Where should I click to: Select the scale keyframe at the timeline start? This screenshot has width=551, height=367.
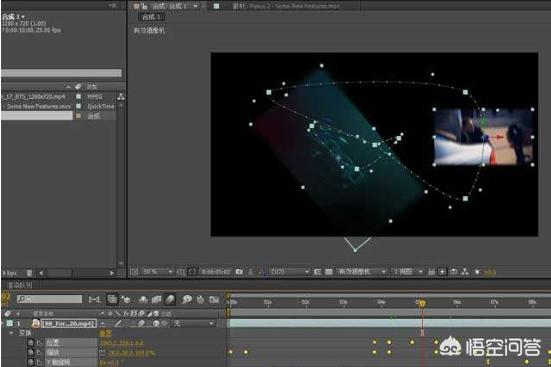click(x=231, y=352)
